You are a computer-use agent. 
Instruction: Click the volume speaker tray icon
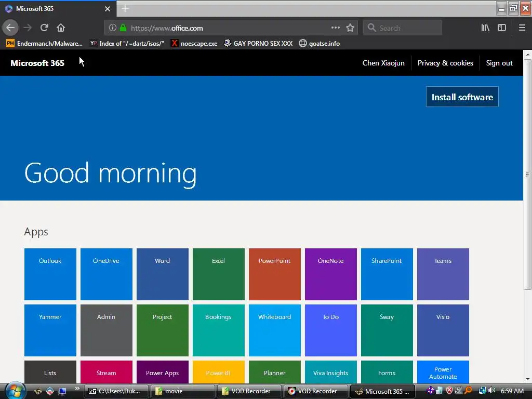click(492, 391)
